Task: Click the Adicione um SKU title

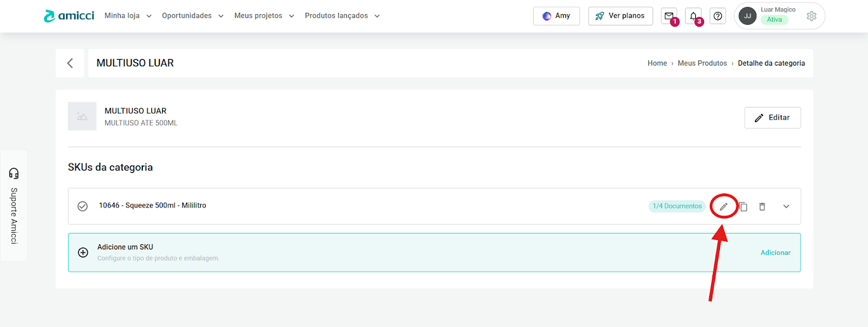Action: point(125,247)
